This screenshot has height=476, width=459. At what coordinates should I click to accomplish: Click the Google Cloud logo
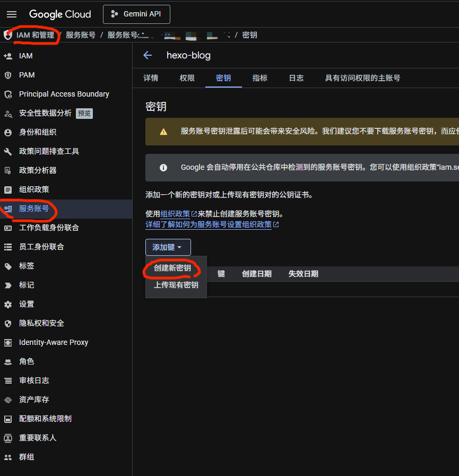[59, 14]
